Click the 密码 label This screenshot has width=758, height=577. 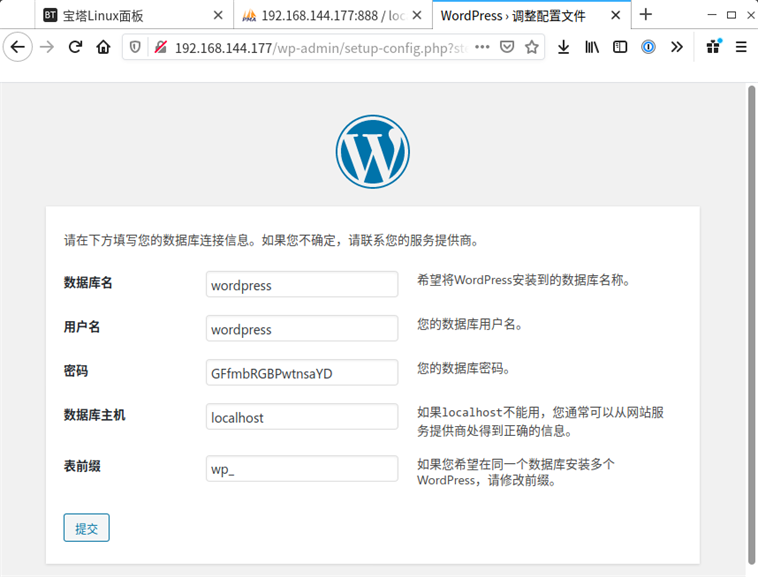[x=76, y=371]
